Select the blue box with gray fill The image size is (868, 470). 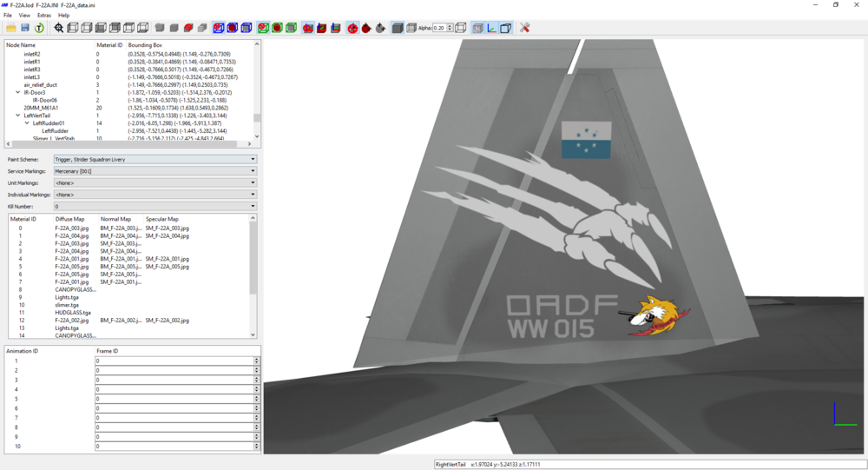(247, 28)
